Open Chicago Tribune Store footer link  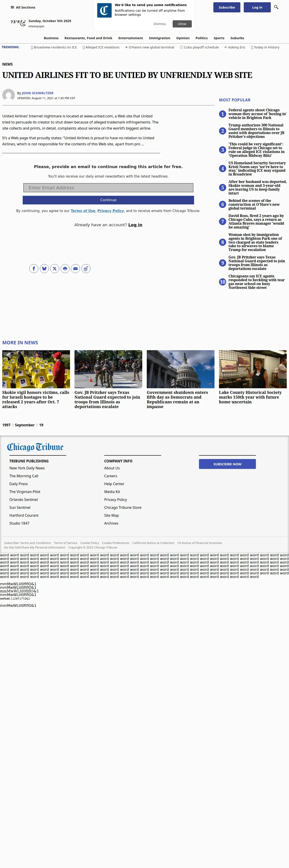click(123, 507)
